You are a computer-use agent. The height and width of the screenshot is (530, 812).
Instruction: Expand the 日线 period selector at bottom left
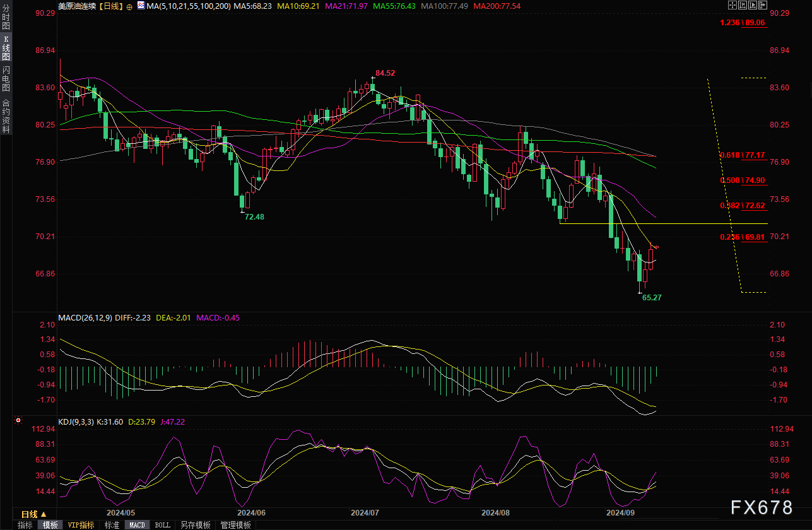pyautogui.click(x=34, y=514)
